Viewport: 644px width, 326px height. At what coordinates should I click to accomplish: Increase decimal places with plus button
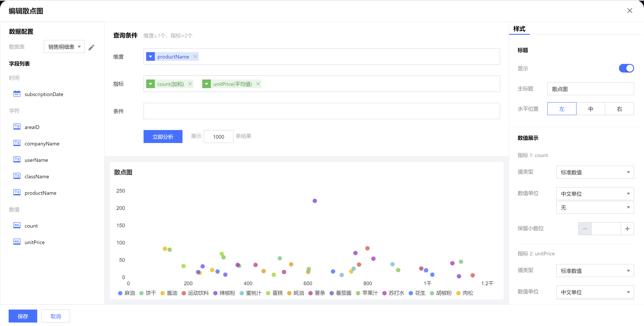pos(627,228)
